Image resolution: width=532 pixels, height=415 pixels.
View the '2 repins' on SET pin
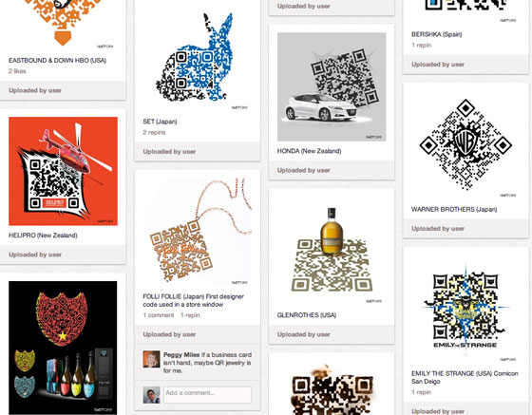154,133
